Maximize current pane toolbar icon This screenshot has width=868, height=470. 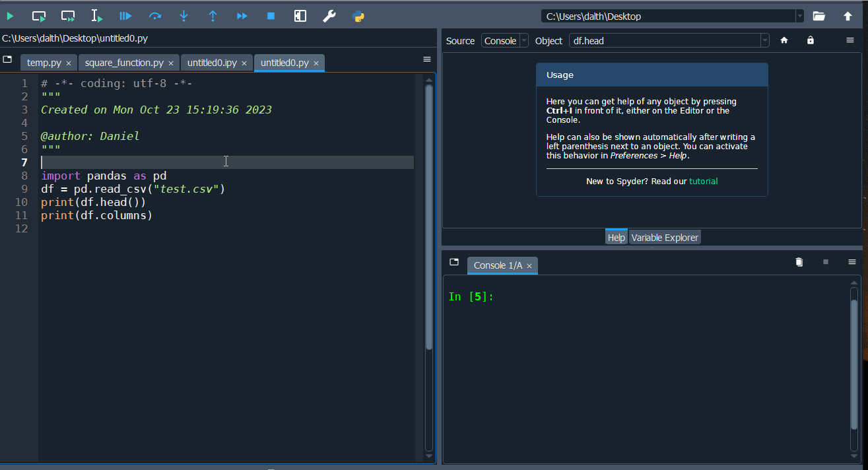click(300, 16)
